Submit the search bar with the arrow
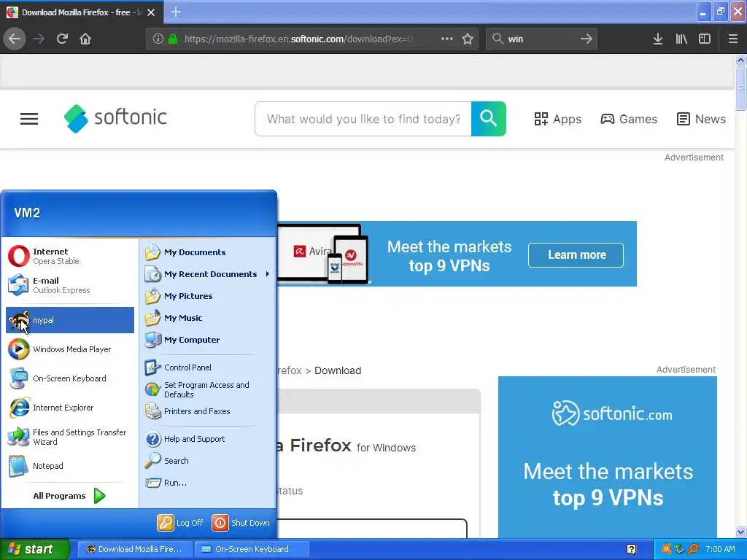Viewport: 747px width, 560px height. pos(587,39)
